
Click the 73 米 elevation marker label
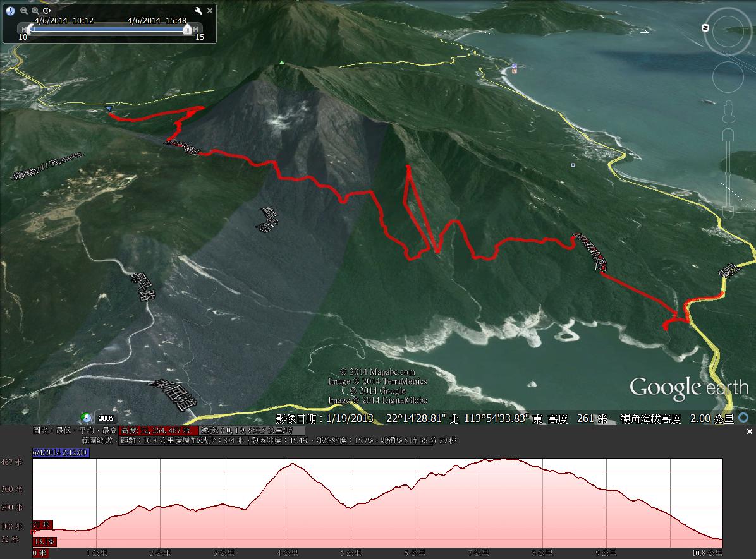click(42, 524)
